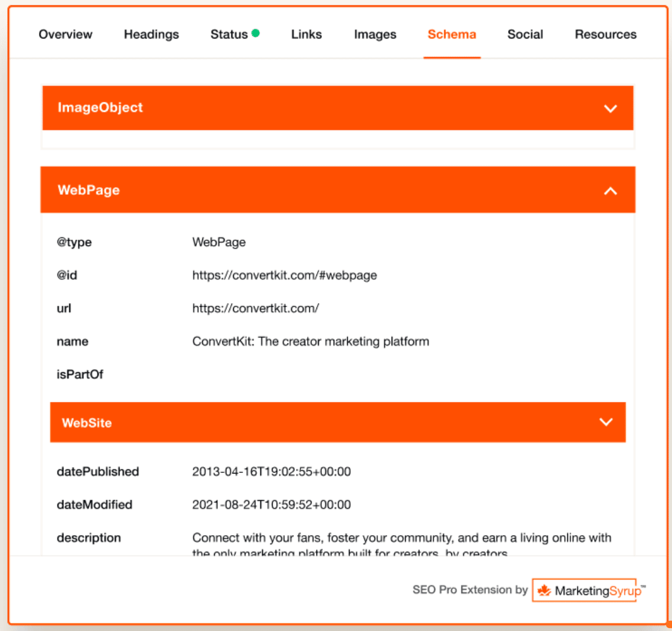Select the Schema tab
This screenshot has width=672, height=631.
452,34
